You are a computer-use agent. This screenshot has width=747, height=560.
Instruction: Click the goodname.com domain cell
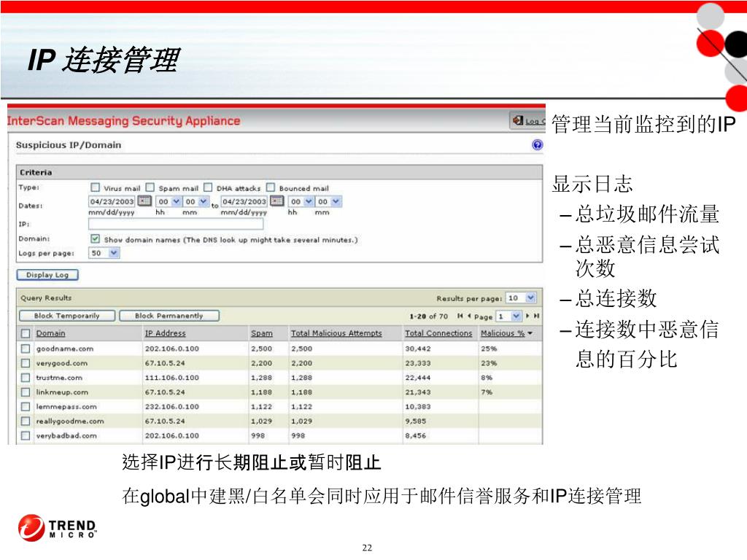point(65,349)
